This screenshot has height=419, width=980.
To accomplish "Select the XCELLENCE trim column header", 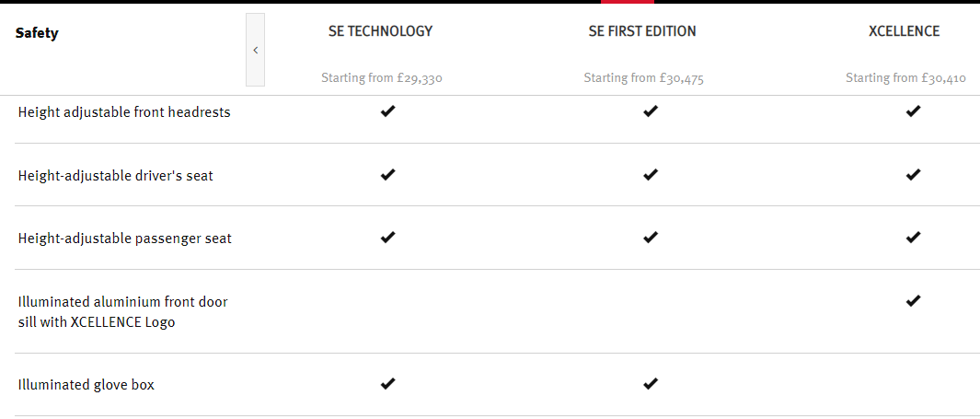I will click(904, 31).
